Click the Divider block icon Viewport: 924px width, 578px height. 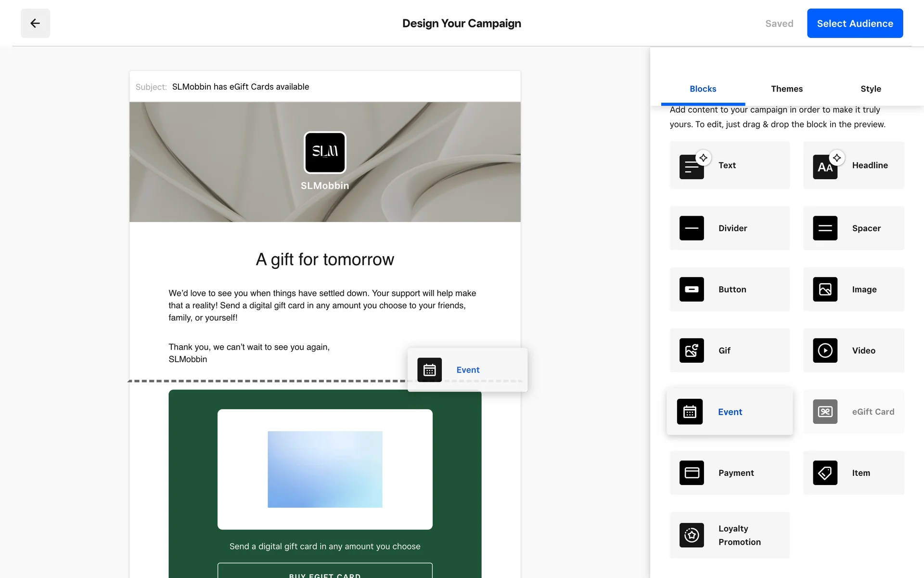pos(692,228)
